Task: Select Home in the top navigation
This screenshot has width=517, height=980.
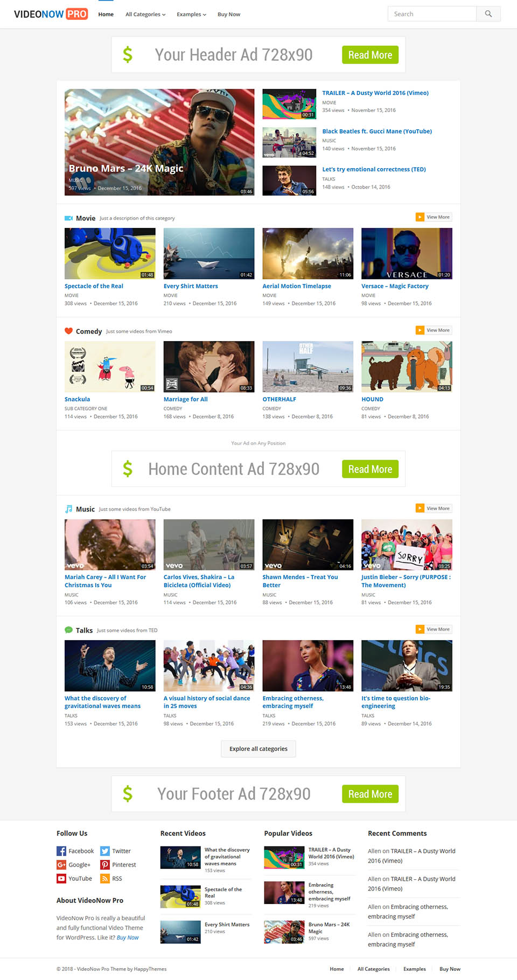Action: (x=106, y=15)
